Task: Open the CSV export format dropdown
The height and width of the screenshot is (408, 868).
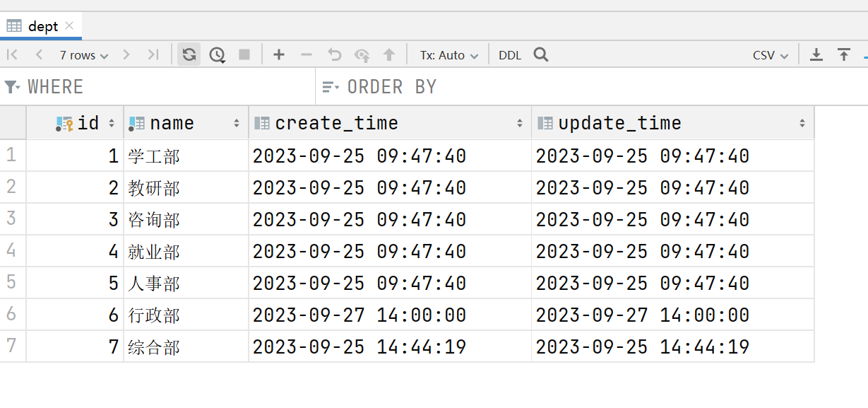Action: click(770, 55)
